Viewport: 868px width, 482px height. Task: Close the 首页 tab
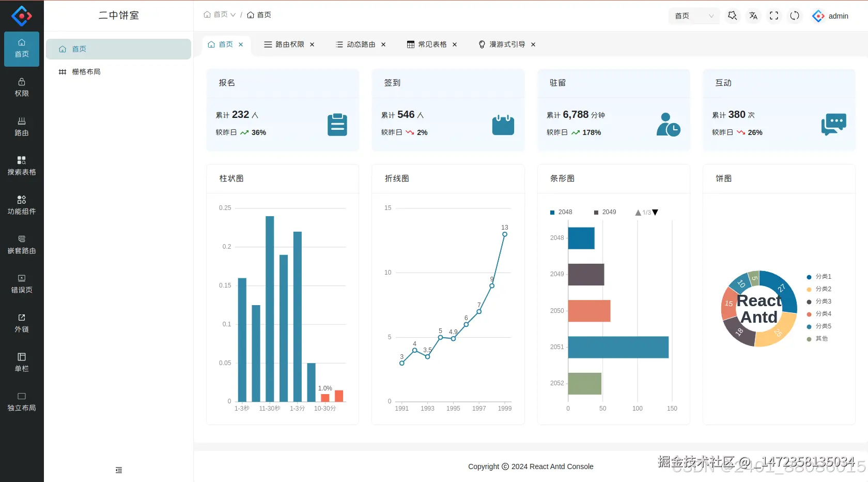(x=241, y=44)
